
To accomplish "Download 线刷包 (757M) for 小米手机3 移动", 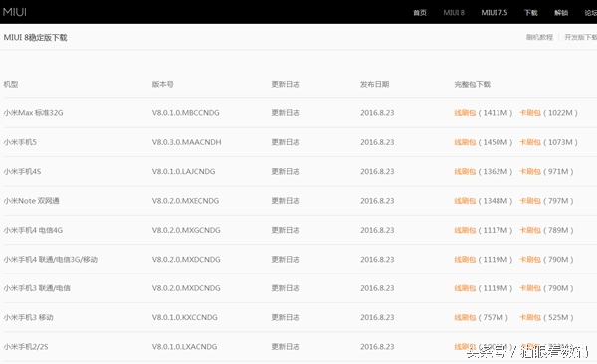I will 465,317.
